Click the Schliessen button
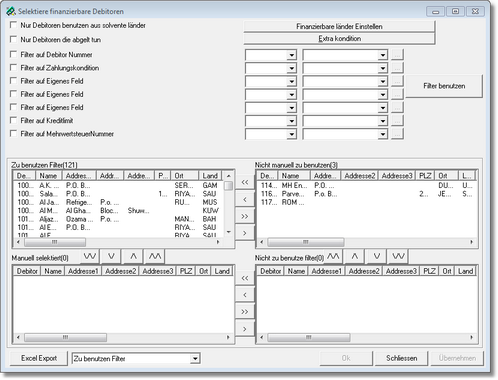The height and width of the screenshot is (380, 498). (x=401, y=358)
